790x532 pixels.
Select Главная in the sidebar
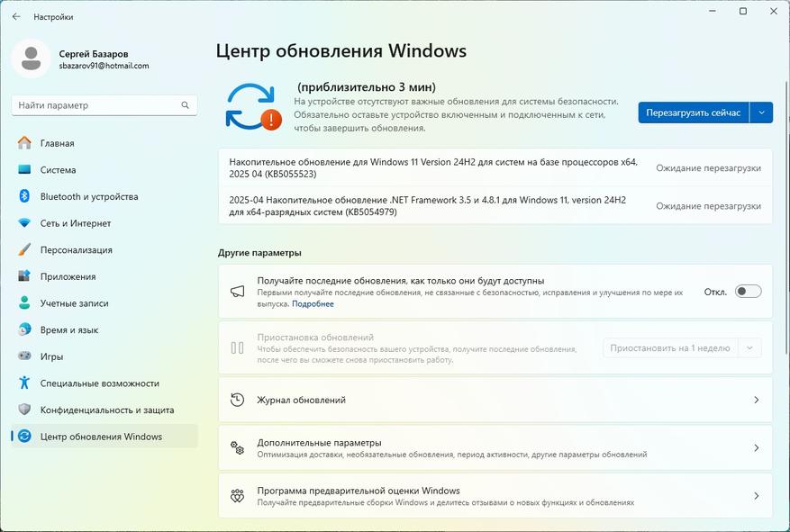(104, 143)
